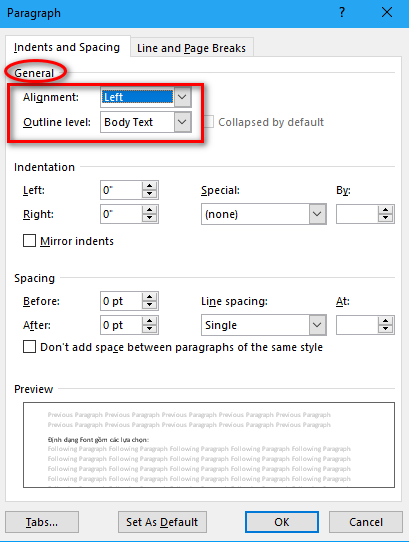Increase the Left indentation with up arrow

pos(149,186)
